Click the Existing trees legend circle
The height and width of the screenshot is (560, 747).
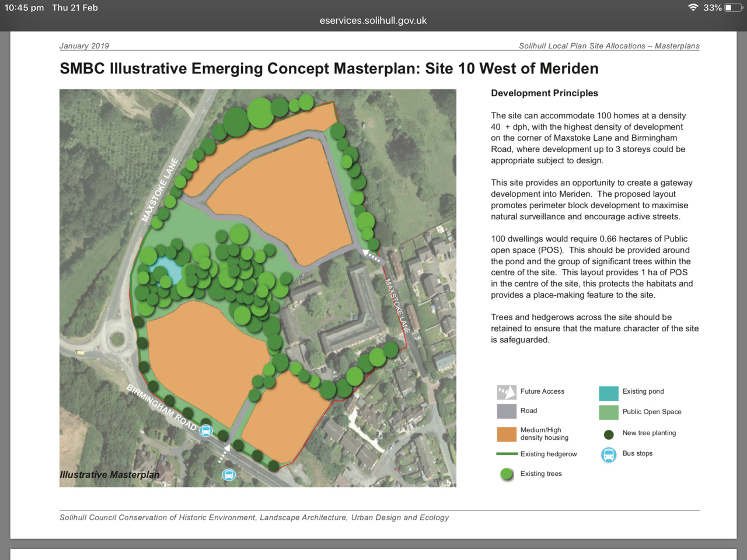(x=507, y=474)
